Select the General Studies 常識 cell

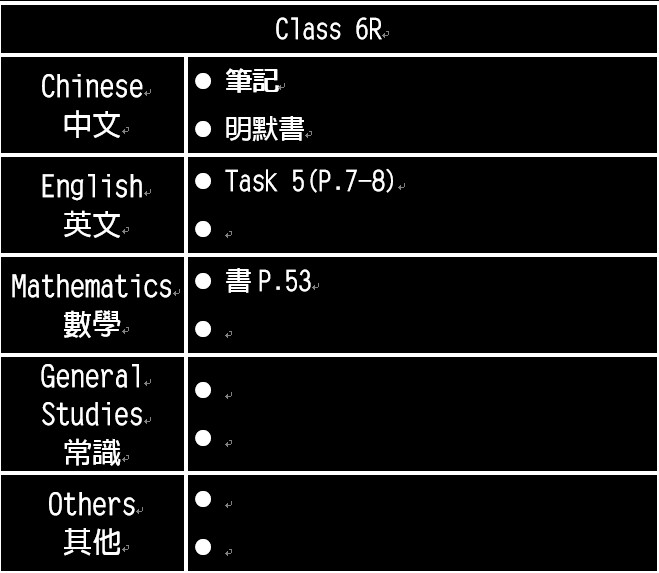coord(92,414)
